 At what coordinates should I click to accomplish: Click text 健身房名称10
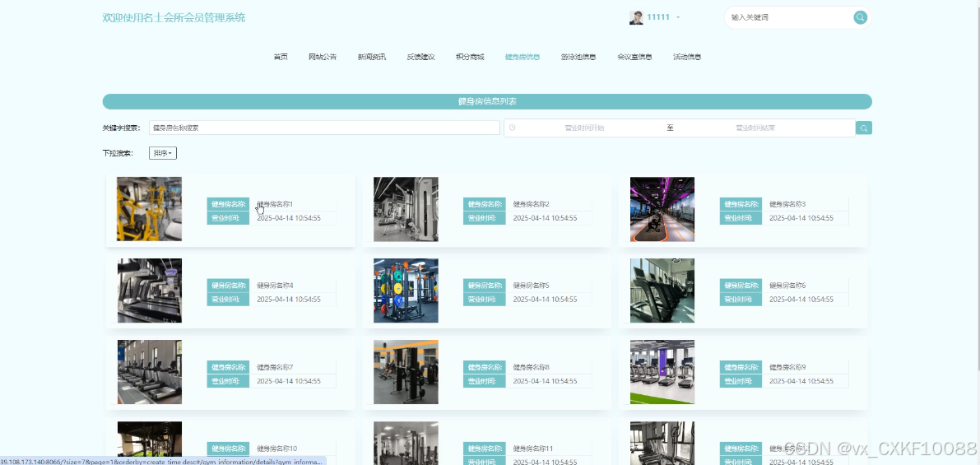(x=276, y=449)
